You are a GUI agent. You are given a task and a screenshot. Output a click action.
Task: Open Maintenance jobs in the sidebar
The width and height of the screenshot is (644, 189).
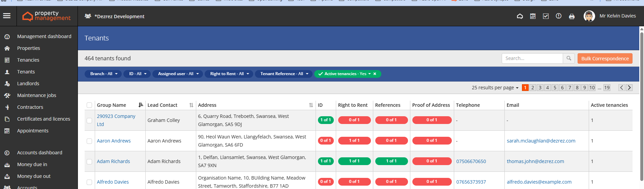36,95
